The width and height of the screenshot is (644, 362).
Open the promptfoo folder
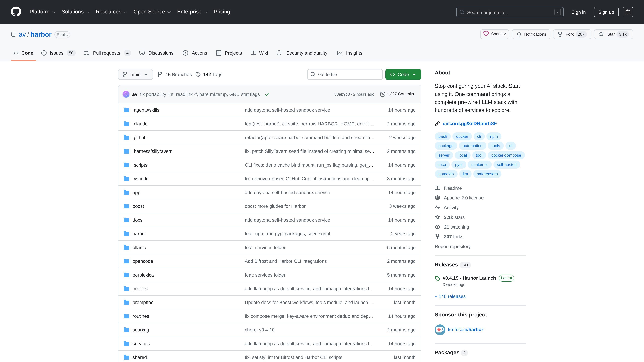click(143, 303)
